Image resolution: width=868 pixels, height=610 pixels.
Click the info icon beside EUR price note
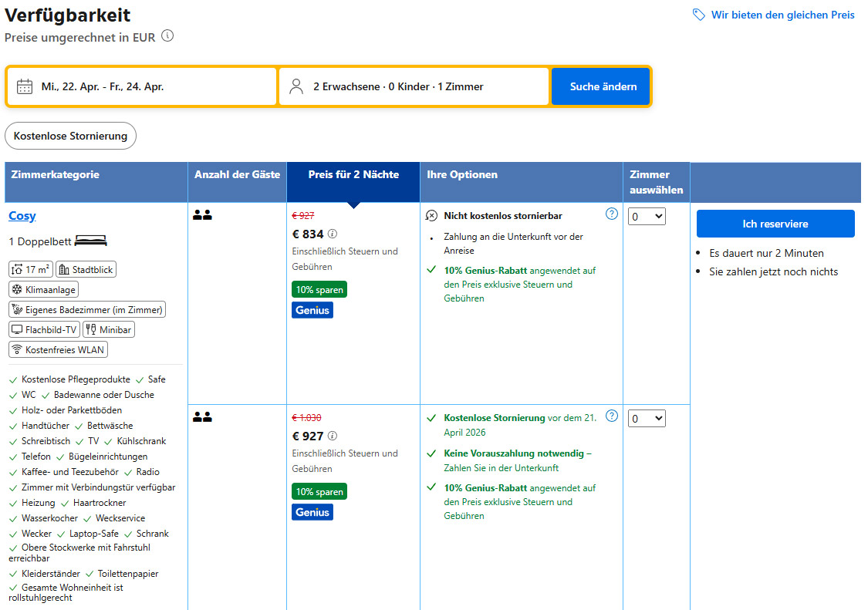pos(167,36)
